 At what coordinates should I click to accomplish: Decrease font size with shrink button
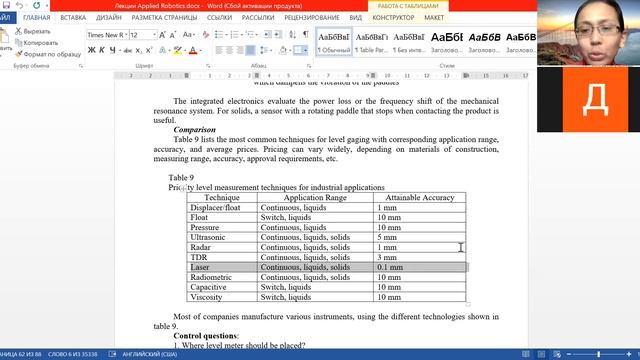tap(173, 35)
